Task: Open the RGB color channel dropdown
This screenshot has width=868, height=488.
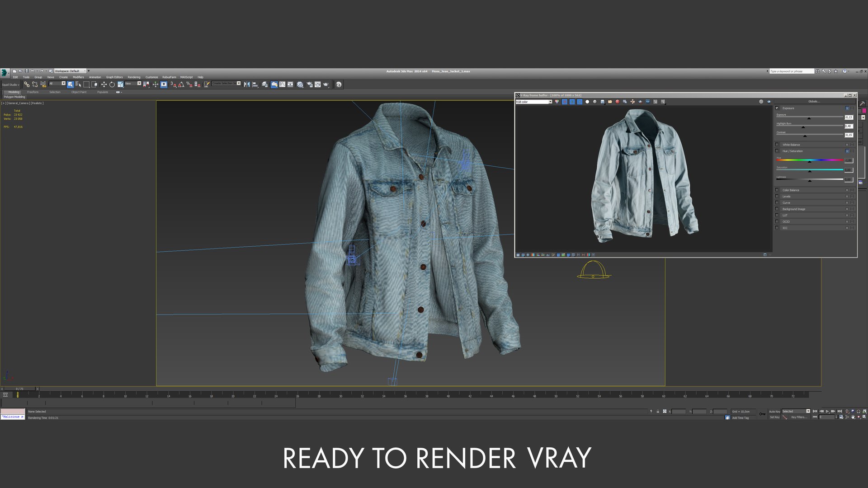Action: coord(534,102)
